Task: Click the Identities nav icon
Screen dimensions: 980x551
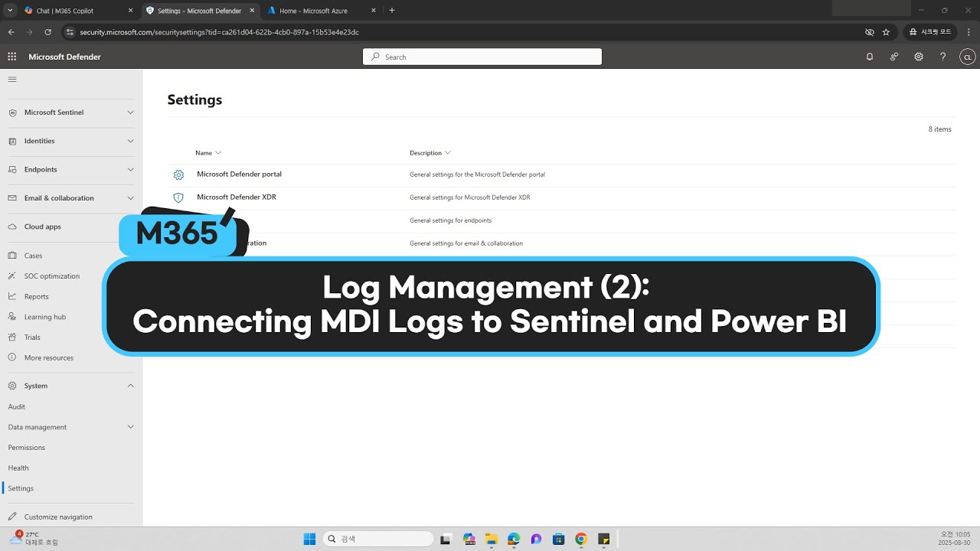Action: tap(12, 141)
